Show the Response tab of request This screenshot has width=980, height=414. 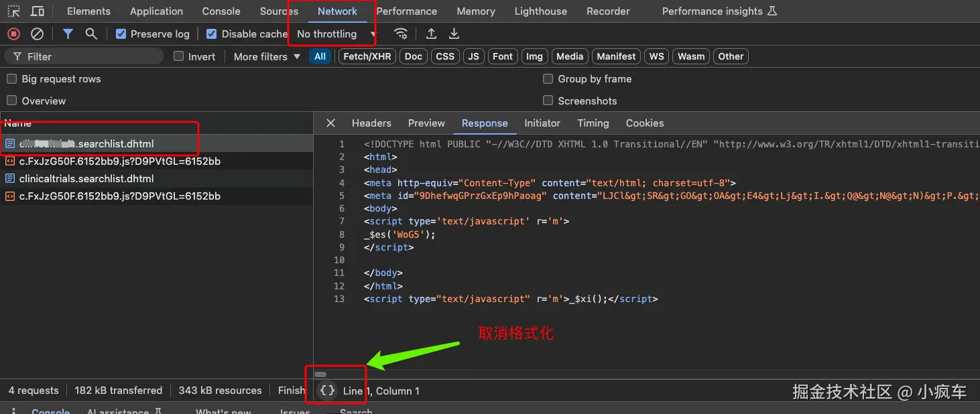(x=485, y=123)
